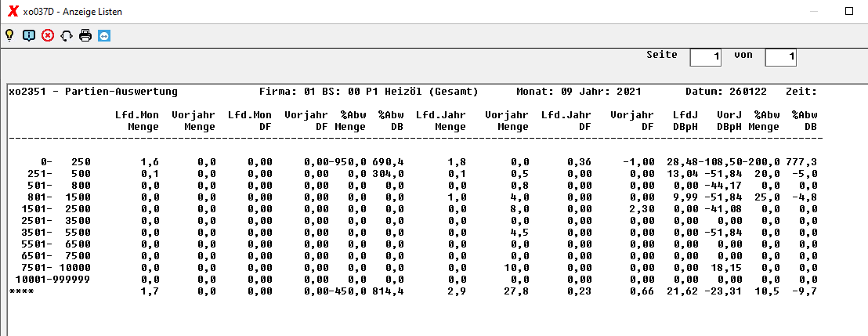Maximize the xo037D window

(849, 11)
